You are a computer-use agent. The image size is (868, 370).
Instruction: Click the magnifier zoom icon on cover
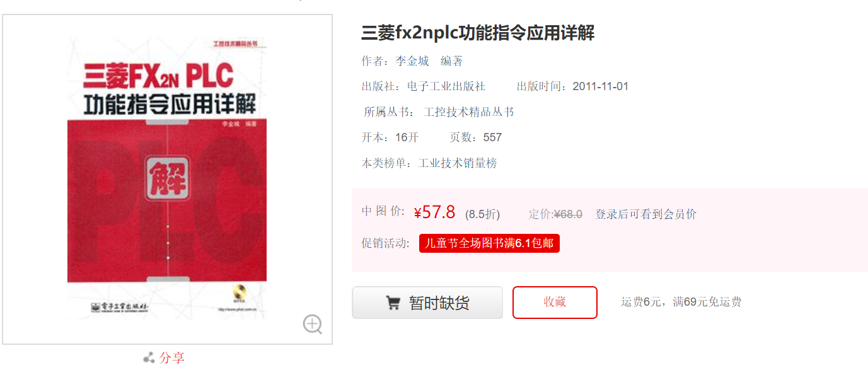pos(313,324)
